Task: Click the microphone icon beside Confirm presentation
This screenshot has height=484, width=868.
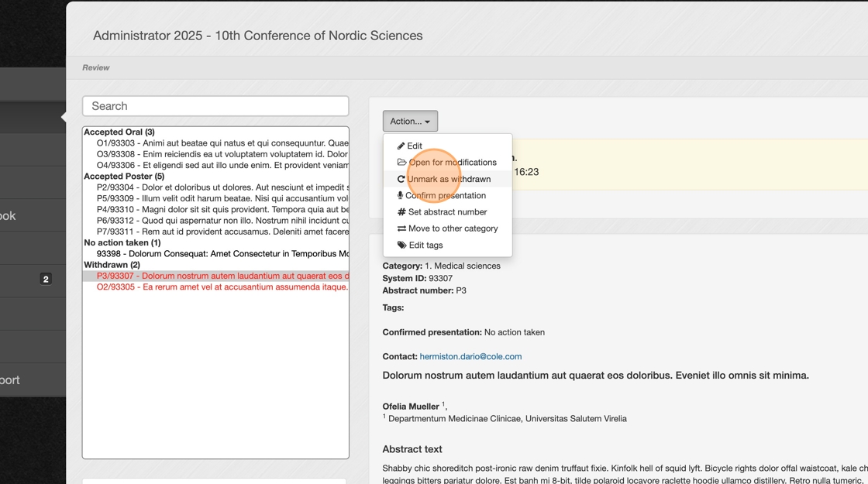Action: point(400,195)
